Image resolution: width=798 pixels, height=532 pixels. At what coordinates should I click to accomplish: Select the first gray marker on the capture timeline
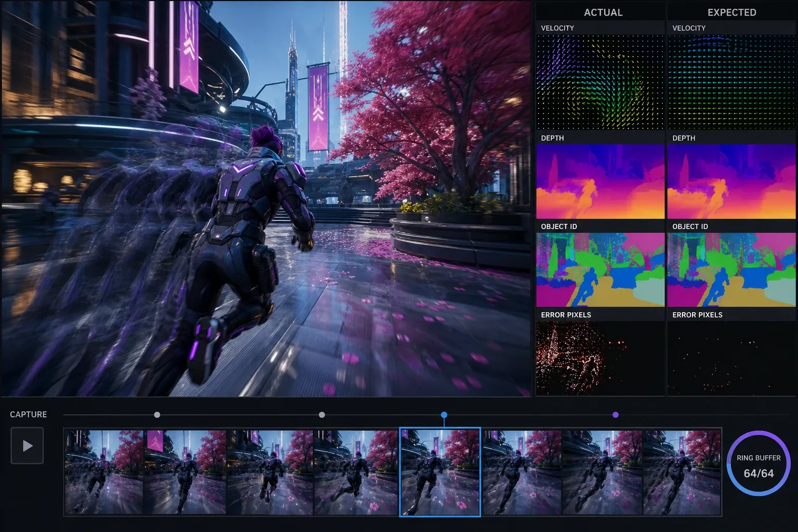click(157, 415)
